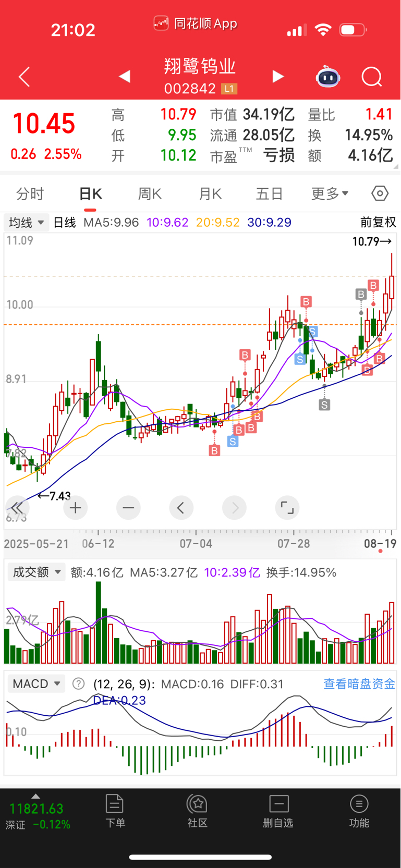401x868 pixels.
Task: Toggle 前复权 adjustment mode
Action: tap(379, 223)
